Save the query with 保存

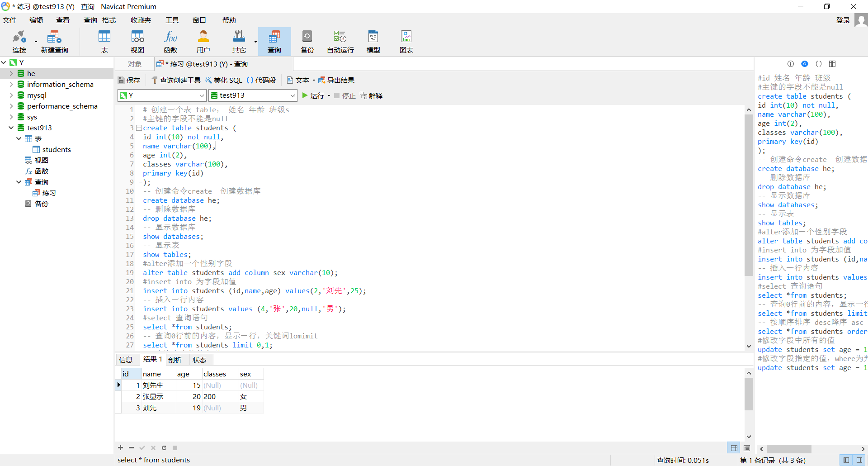(x=129, y=80)
